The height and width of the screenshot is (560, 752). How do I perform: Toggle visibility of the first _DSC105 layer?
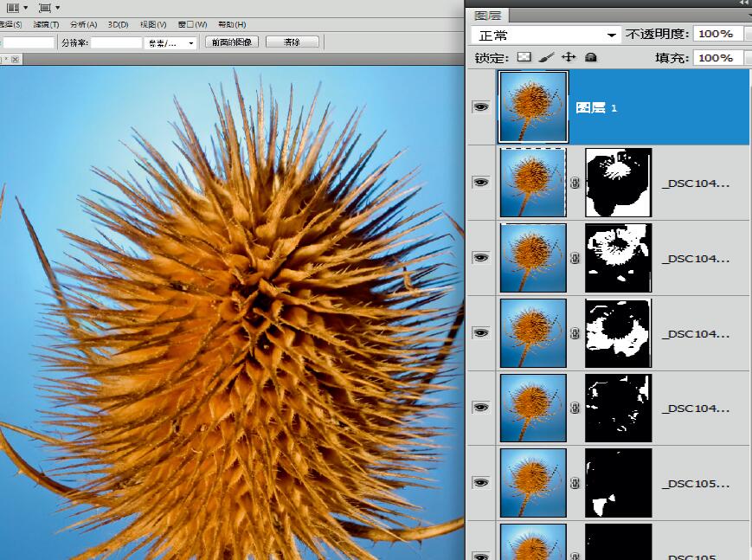point(480,483)
